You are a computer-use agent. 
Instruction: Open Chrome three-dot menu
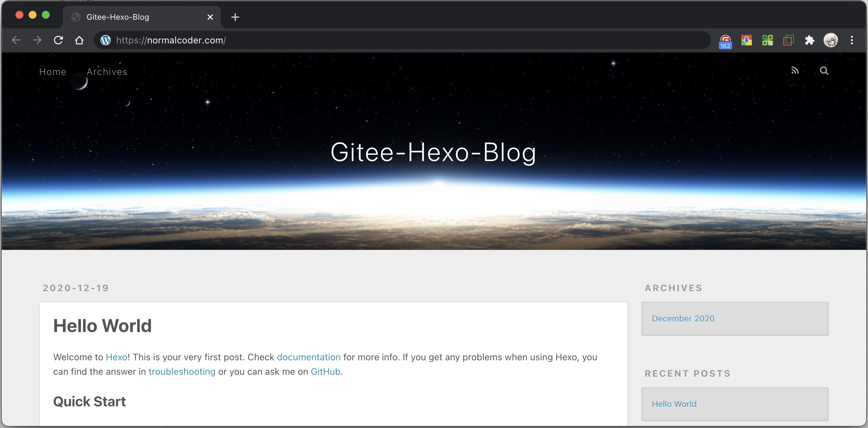(852, 40)
